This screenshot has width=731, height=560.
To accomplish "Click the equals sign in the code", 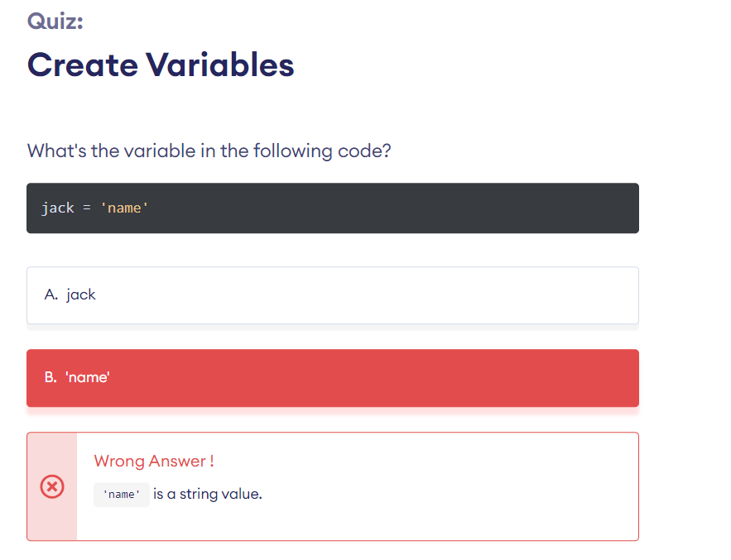I will pos(87,208).
